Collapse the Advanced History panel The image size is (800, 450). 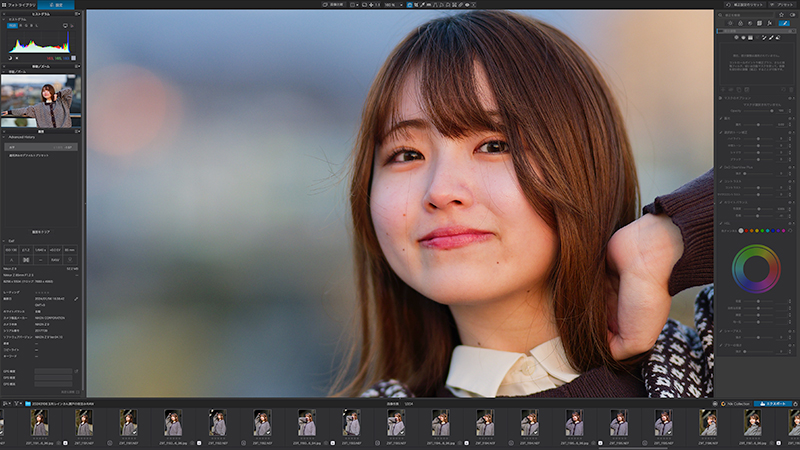[x=4, y=137]
